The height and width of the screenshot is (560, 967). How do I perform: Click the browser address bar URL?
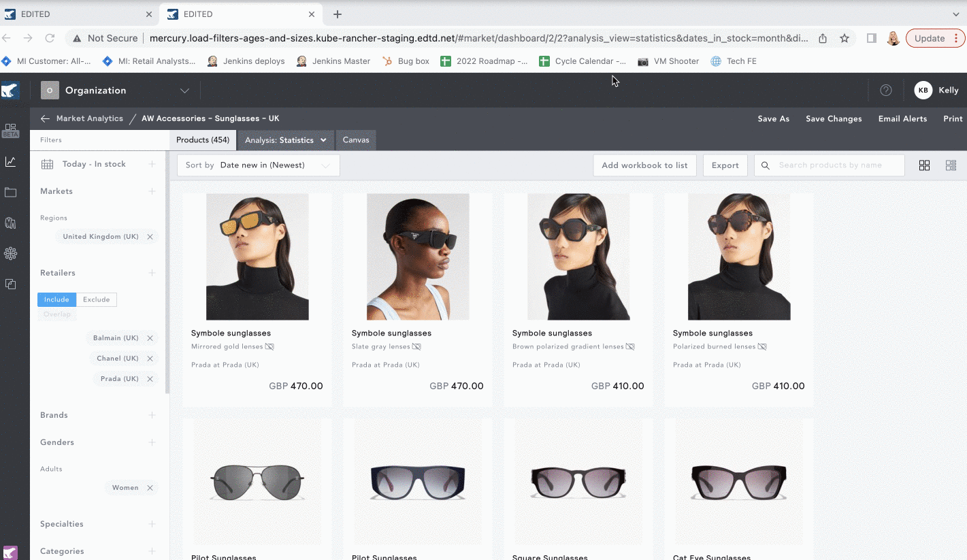click(478, 38)
